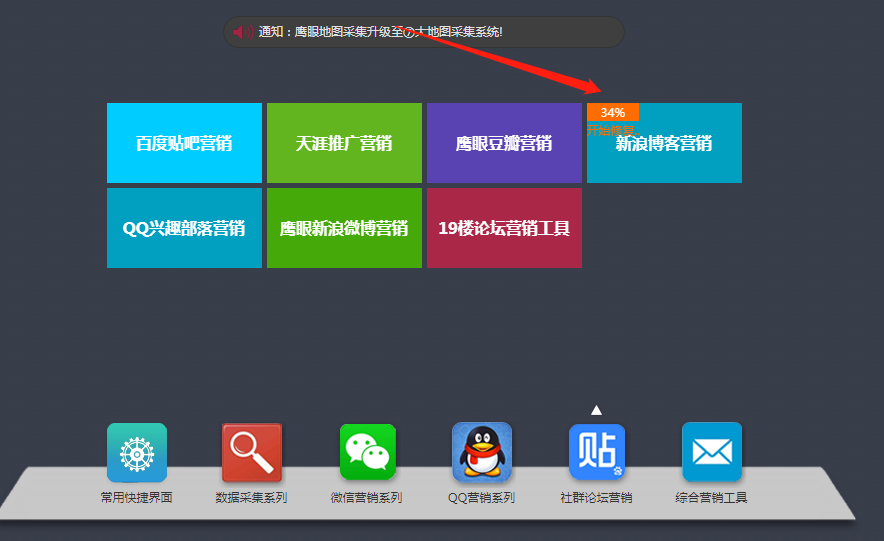Select the 数据采集系列 dock label
884x541 pixels.
pos(251,498)
